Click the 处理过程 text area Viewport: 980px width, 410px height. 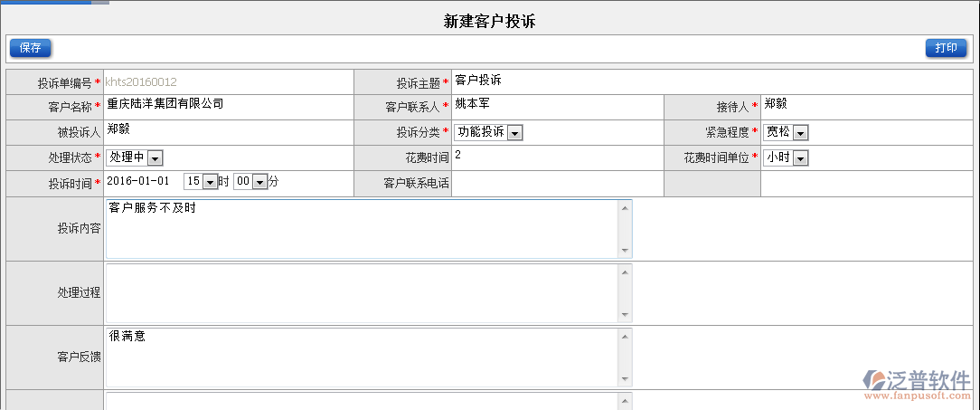pyautogui.click(x=362, y=292)
